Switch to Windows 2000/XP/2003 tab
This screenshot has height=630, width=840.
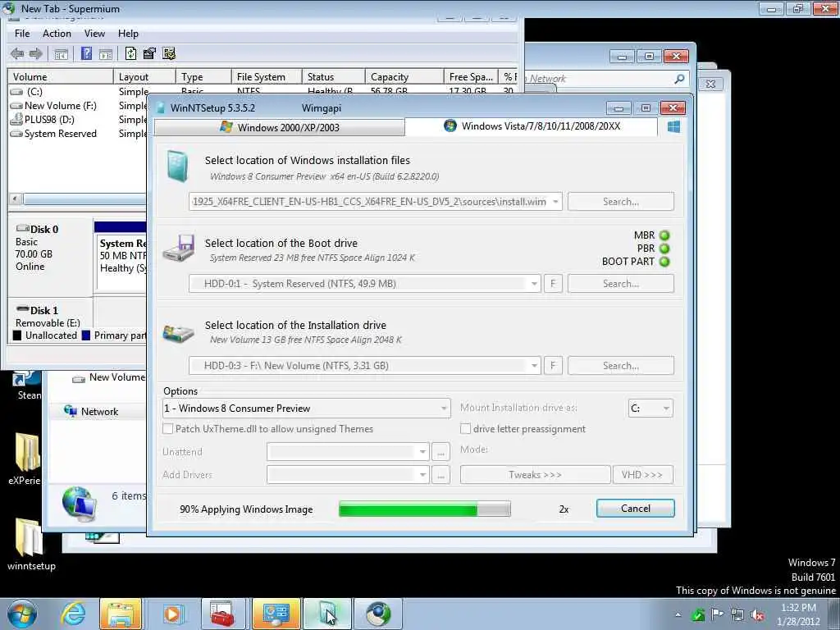tap(279, 127)
